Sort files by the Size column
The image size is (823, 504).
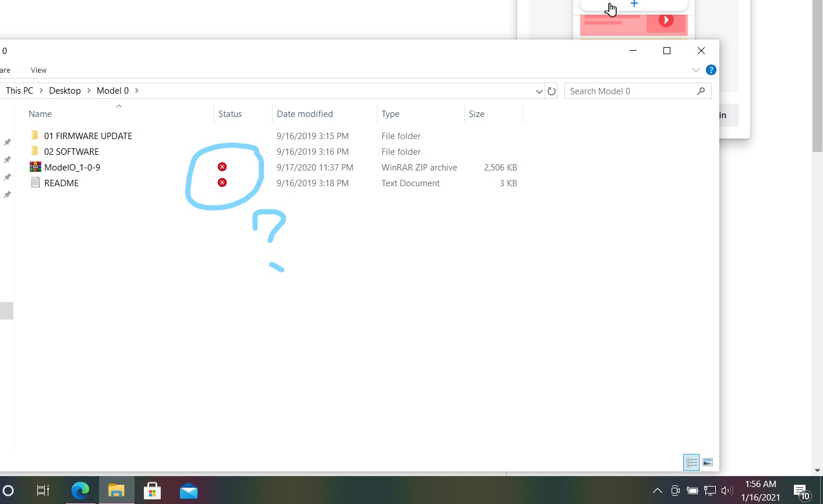(476, 114)
